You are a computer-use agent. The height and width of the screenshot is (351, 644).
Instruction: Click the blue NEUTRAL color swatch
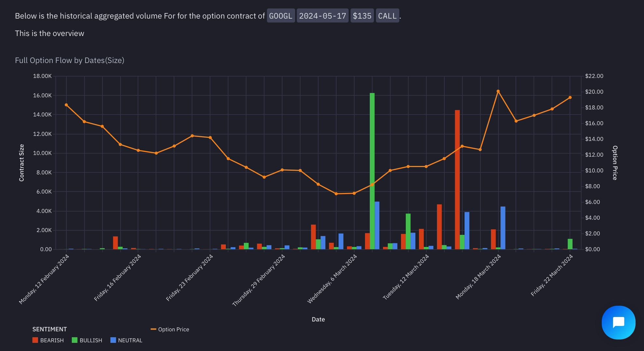pos(113,340)
